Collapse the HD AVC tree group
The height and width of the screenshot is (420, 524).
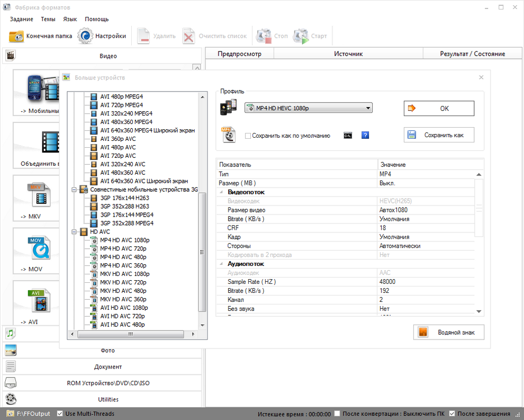[x=74, y=231]
